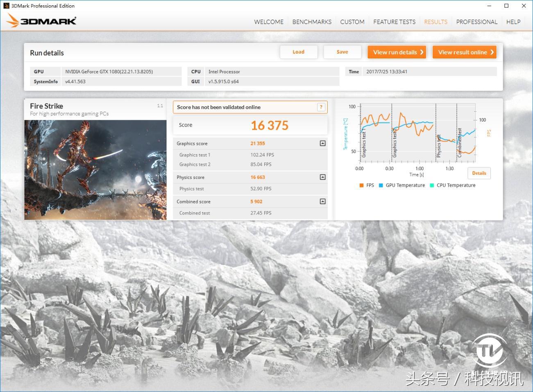The width and height of the screenshot is (533, 392).
Task: Click the Details button icon on the performance graph
Action: (x=479, y=173)
